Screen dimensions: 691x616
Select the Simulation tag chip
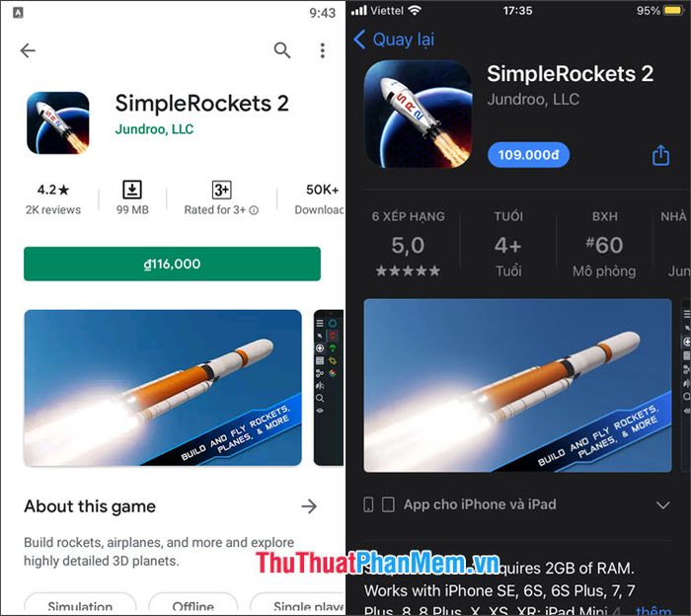point(80,605)
